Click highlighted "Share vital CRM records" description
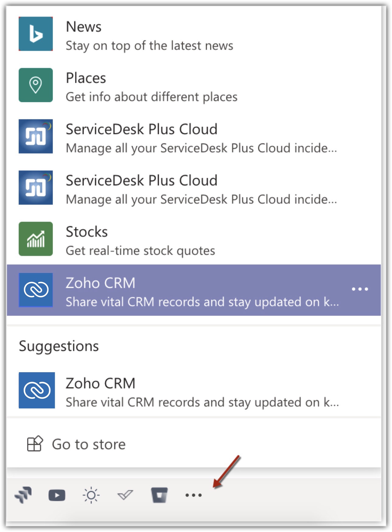The height and width of the screenshot is (532, 392). (x=202, y=302)
